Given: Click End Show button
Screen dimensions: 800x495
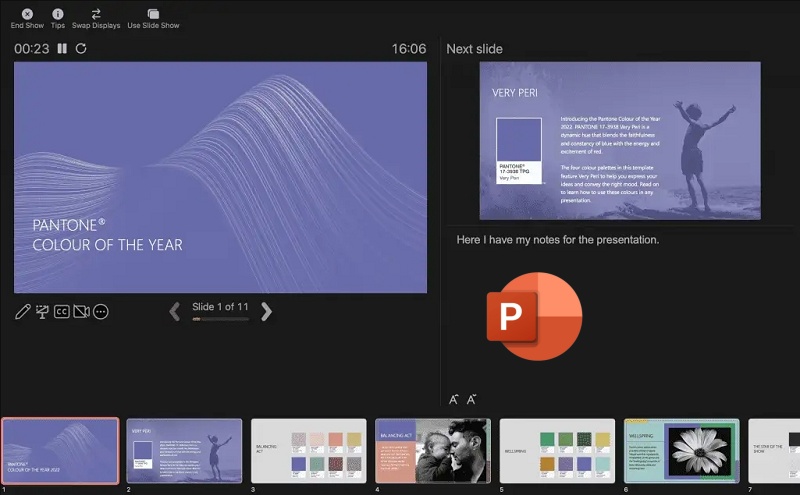Looking at the screenshot, I should tap(27, 19).
